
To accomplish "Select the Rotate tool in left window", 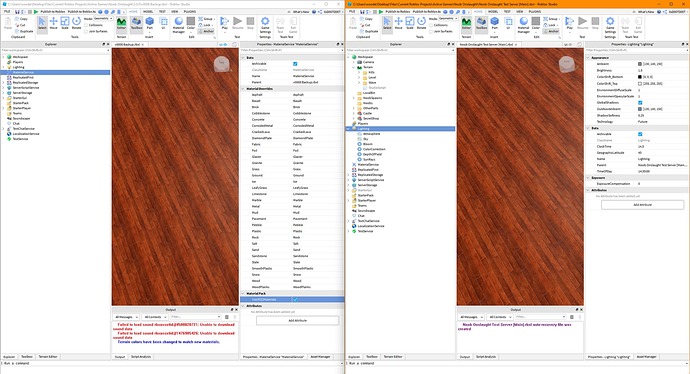I will (76, 23).
